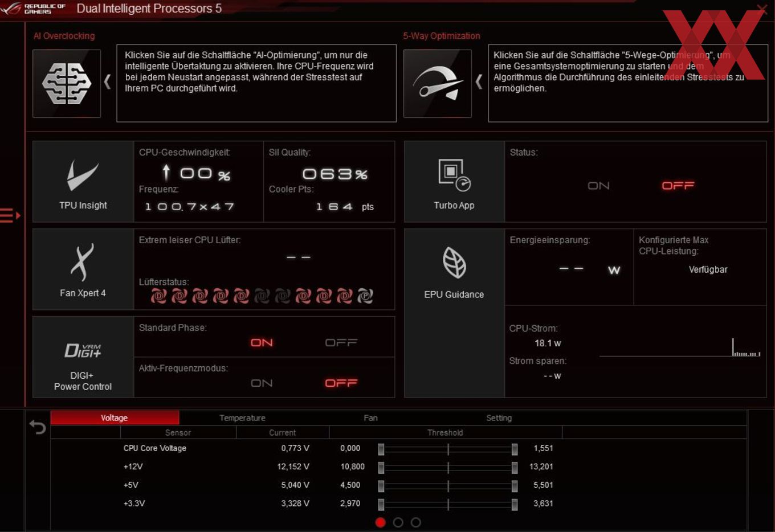Viewport: 775px width, 532px height.
Task: Select the +3.3V sensor row label
Action: pyautogui.click(x=134, y=503)
